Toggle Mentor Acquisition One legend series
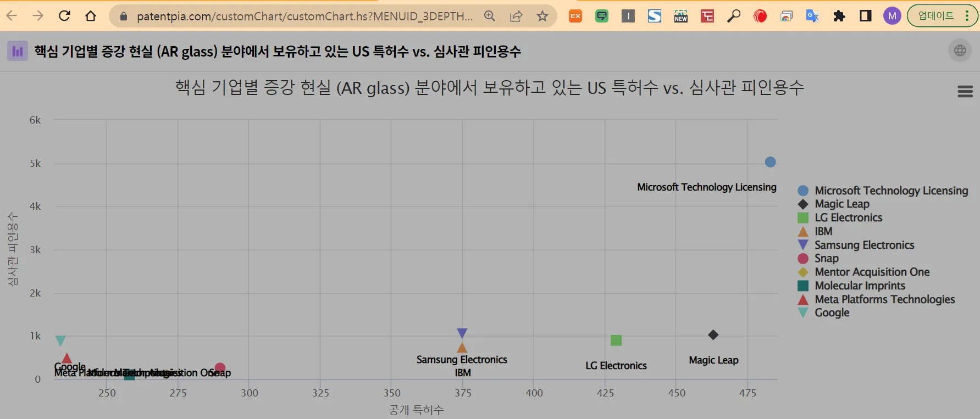This screenshot has width=980, height=419. coord(863,272)
